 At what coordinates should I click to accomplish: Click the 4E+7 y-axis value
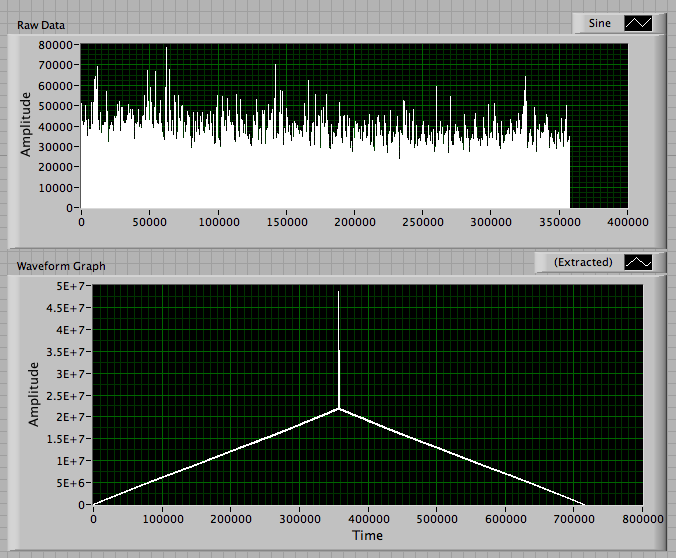[71, 330]
